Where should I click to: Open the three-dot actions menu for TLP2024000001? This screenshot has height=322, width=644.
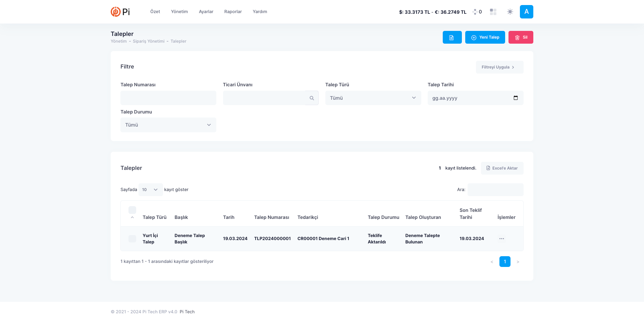pos(501,239)
